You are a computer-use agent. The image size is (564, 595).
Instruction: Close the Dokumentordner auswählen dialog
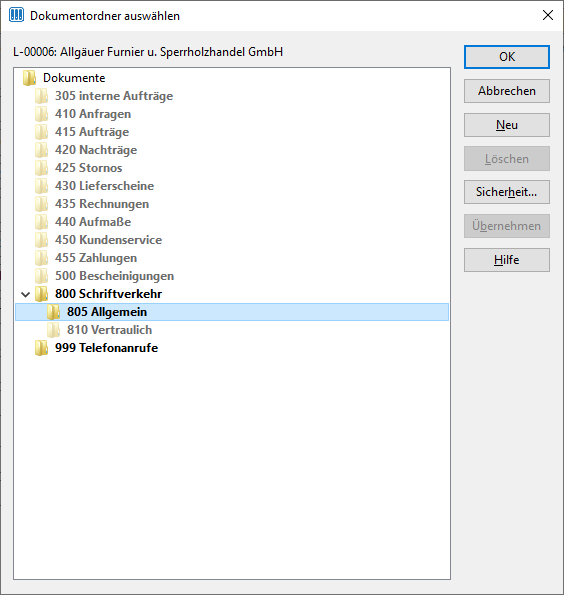[548, 15]
